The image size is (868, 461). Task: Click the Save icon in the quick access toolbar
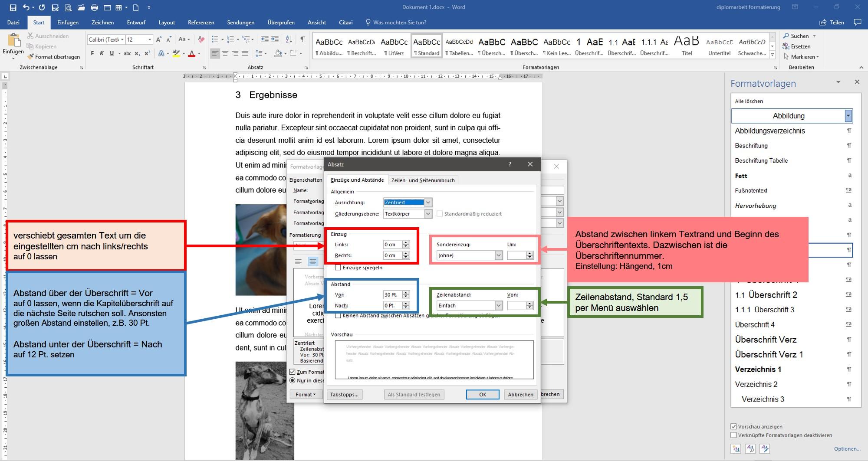(13, 7)
